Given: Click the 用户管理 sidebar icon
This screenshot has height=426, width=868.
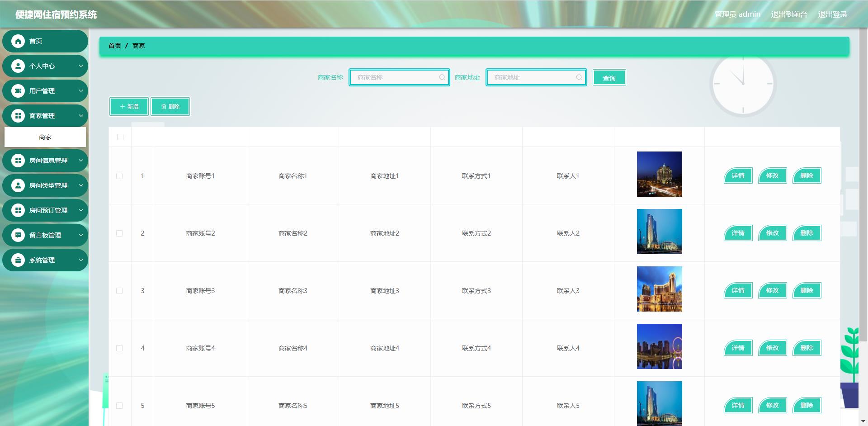Looking at the screenshot, I should pos(18,91).
